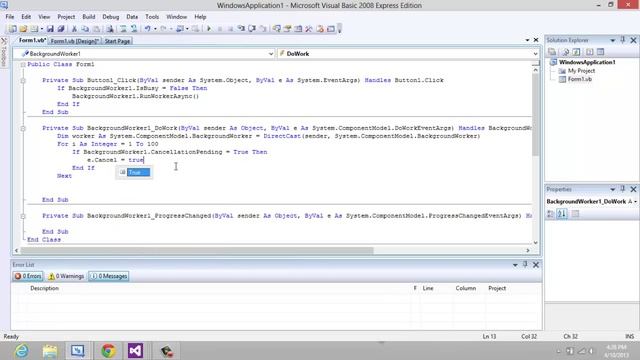
Task: Click the New Project toolbar icon
Action: [13, 29]
